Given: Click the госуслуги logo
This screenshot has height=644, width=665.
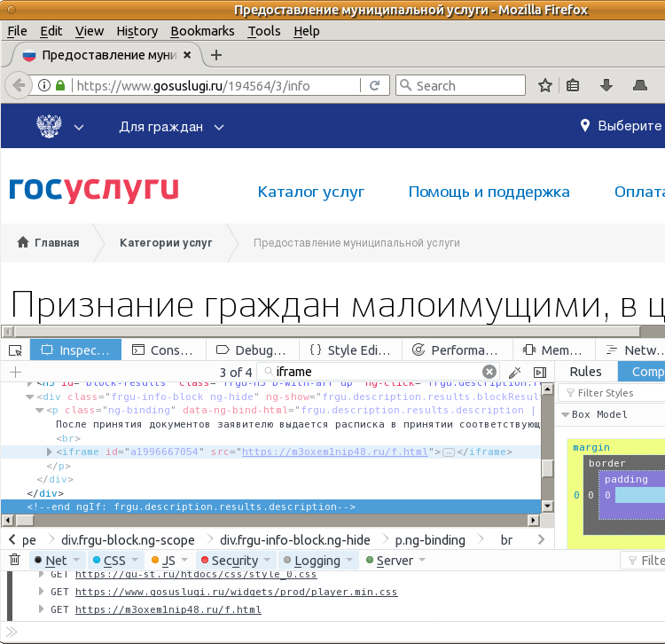Looking at the screenshot, I should tap(94, 190).
